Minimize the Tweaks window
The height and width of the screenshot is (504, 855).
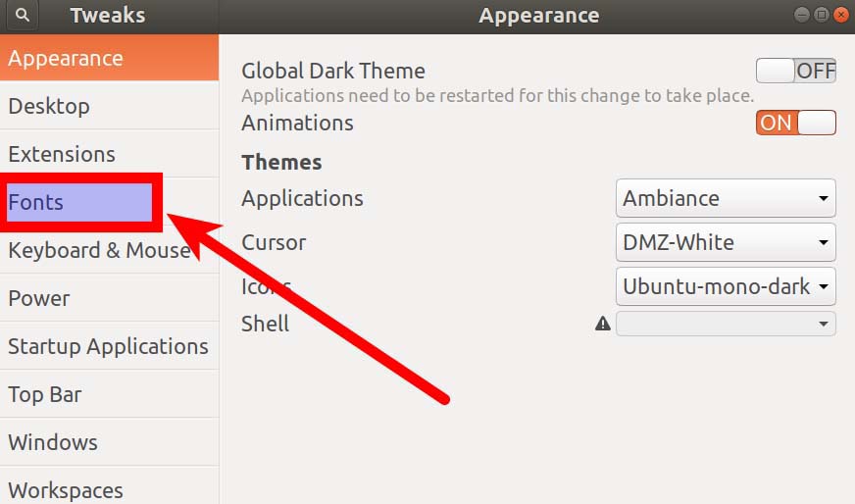802,15
